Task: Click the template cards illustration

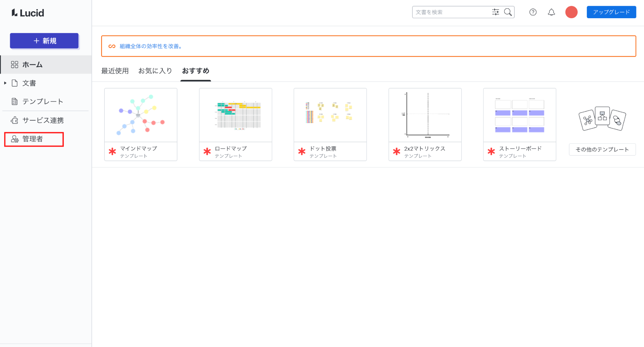Action: (x=602, y=119)
